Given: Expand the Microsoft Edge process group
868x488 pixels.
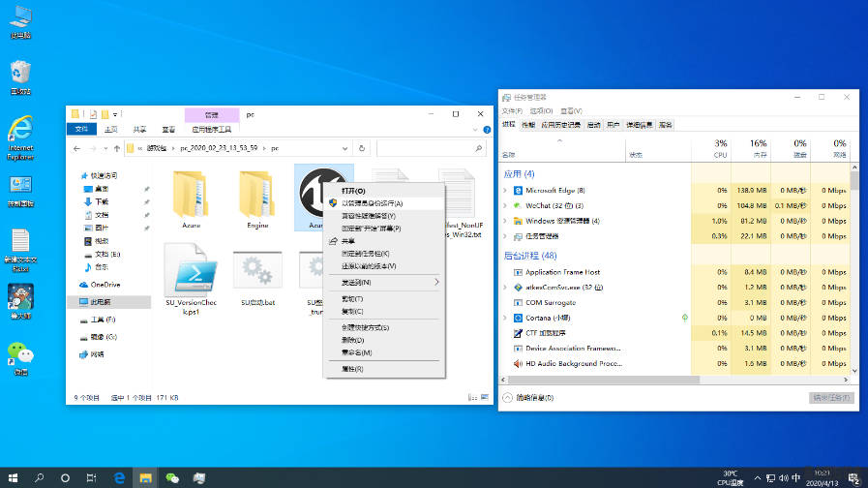Looking at the screenshot, I should click(x=505, y=191).
